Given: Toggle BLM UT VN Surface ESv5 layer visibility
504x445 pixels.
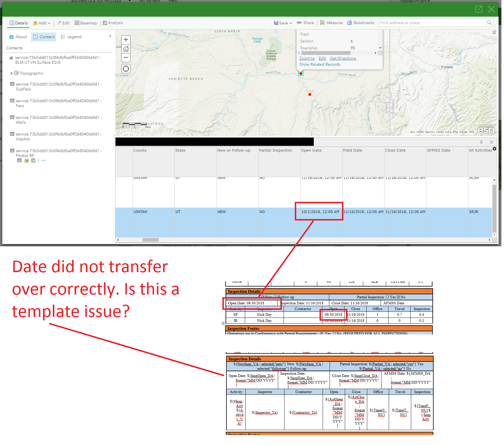Looking at the screenshot, I should 11,58.
